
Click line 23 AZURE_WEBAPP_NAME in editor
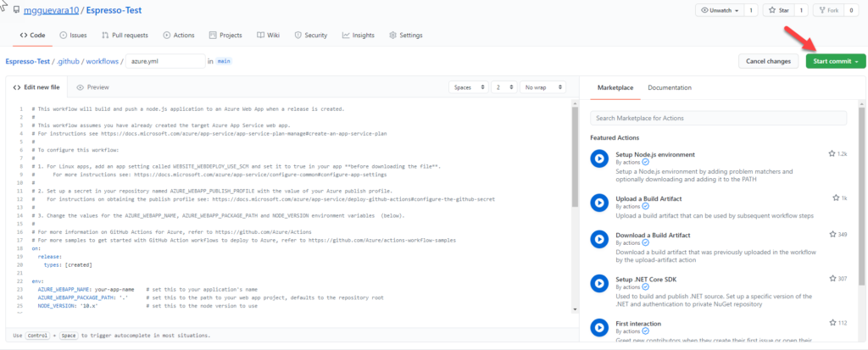[x=146, y=290]
